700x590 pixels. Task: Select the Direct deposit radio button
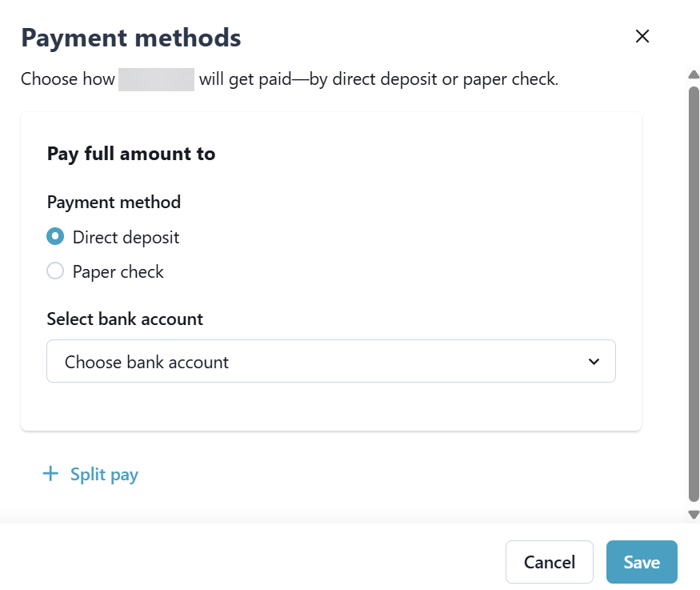tap(55, 237)
